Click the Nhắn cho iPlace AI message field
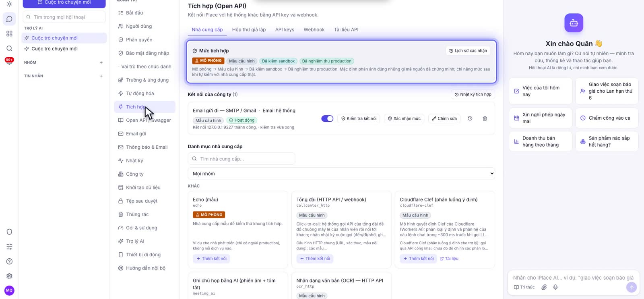644x299 pixels. click(573, 278)
